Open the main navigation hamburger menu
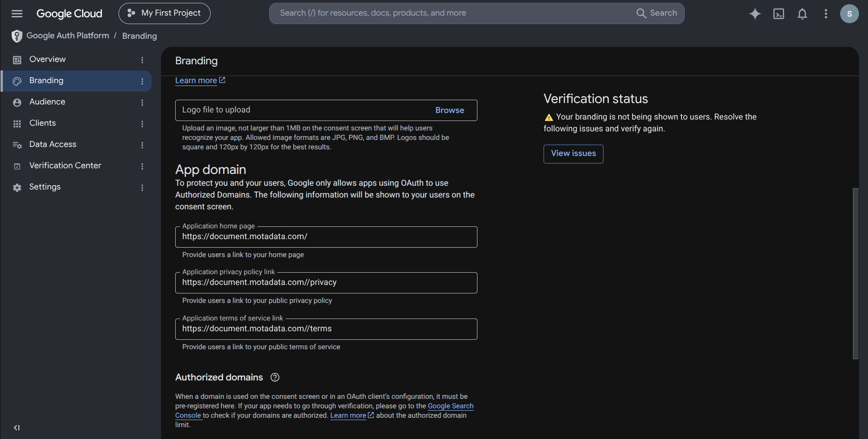Viewport: 868px width, 439px height. [17, 13]
